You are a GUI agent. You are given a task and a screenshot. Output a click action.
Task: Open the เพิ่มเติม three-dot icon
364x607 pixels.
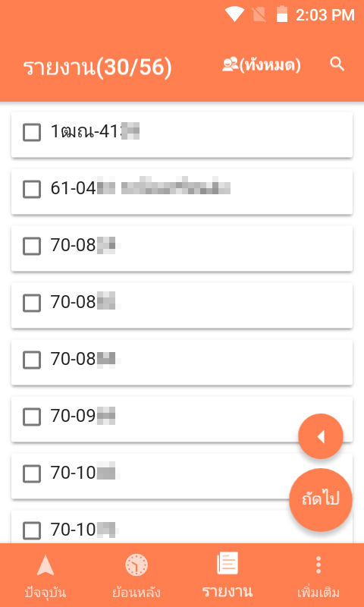[x=318, y=565]
